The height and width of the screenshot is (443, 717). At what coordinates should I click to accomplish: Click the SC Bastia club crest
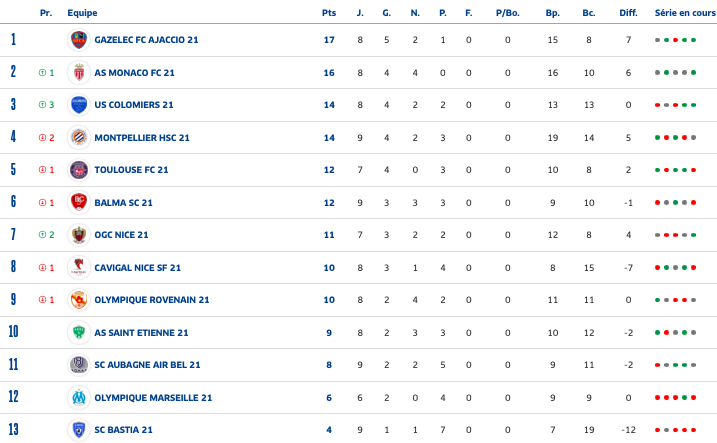pos(79,429)
